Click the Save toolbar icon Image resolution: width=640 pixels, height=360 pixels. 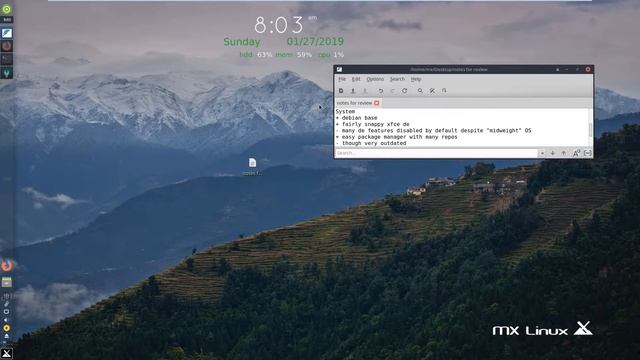[x=365, y=91]
